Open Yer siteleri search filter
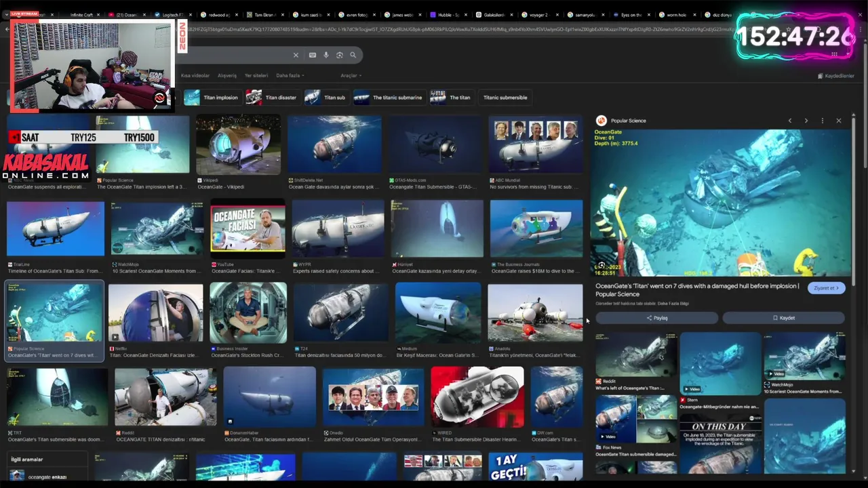Screen dimensions: 868x488 (x=256, y=75)
